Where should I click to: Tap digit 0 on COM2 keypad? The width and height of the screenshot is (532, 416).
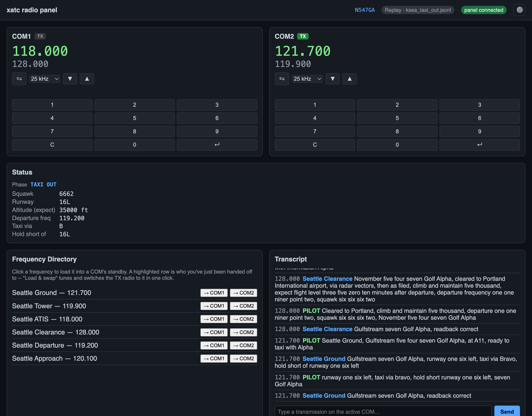[397, 145]
